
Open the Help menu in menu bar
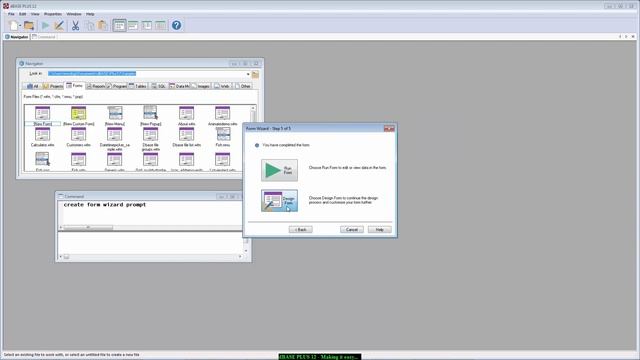coord(90,14)
